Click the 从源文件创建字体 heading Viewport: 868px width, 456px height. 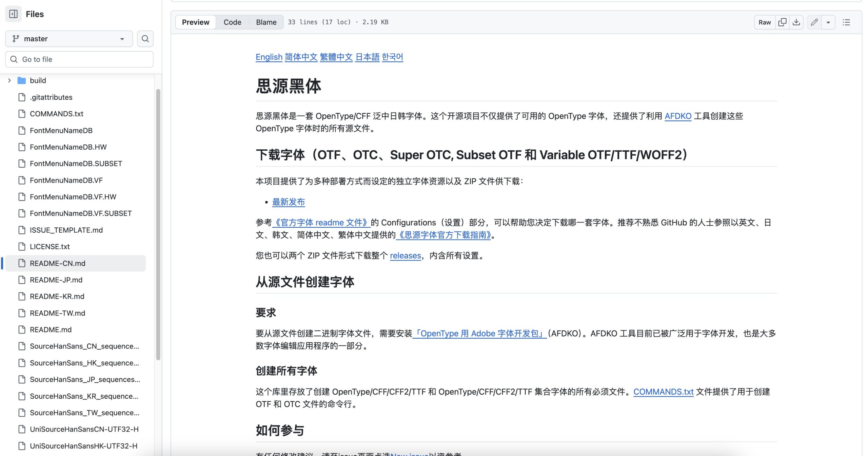click(x=305, y=282)
